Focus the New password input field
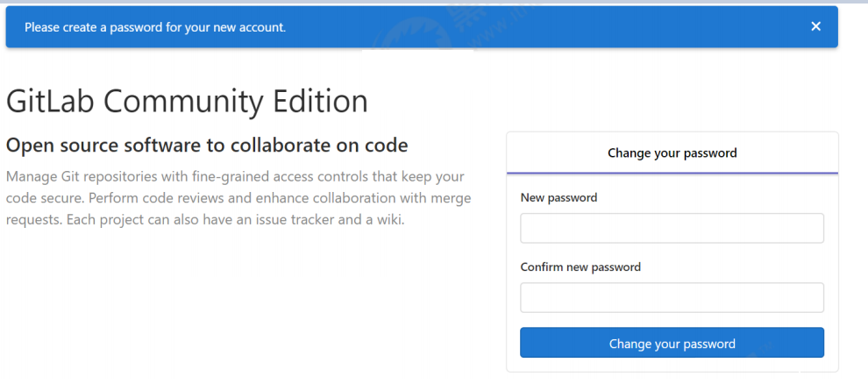This screenshot has width=868, height=391. pos(672,228)
